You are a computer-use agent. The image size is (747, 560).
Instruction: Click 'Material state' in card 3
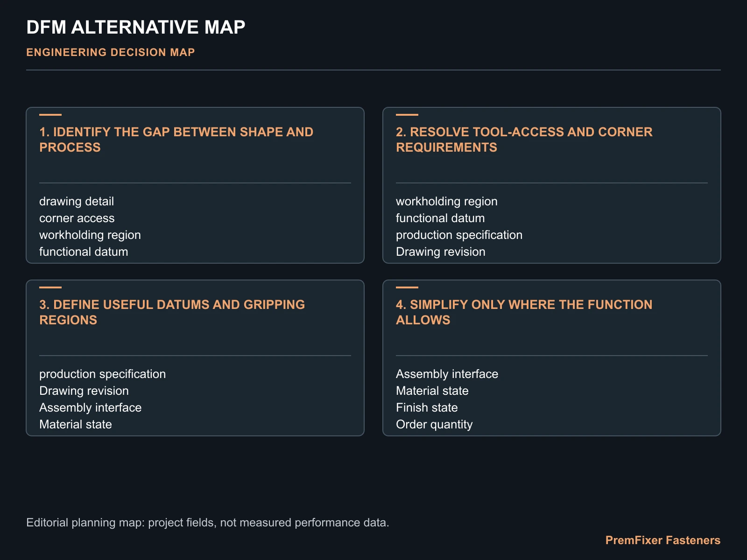pyautogui.click(x=76, y=424)
